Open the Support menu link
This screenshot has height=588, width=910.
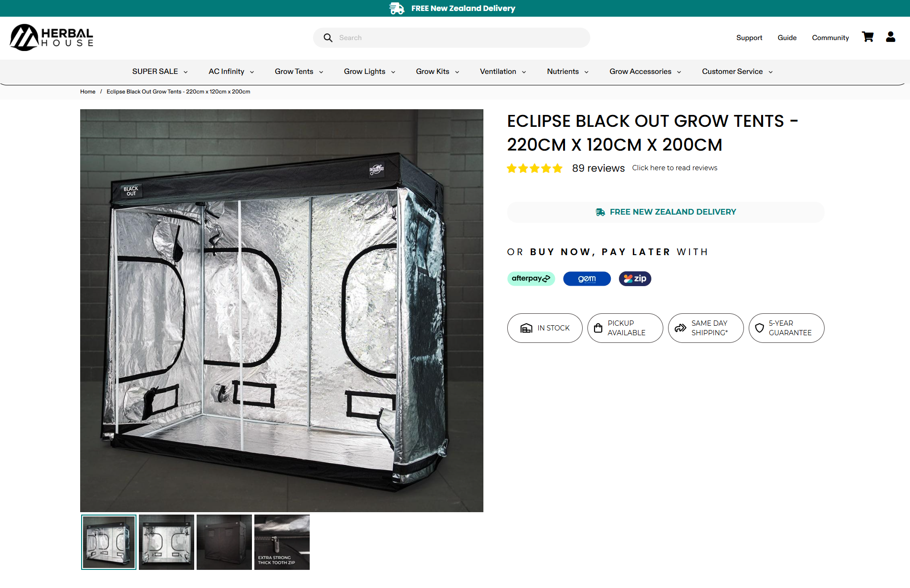click(749, 38)
